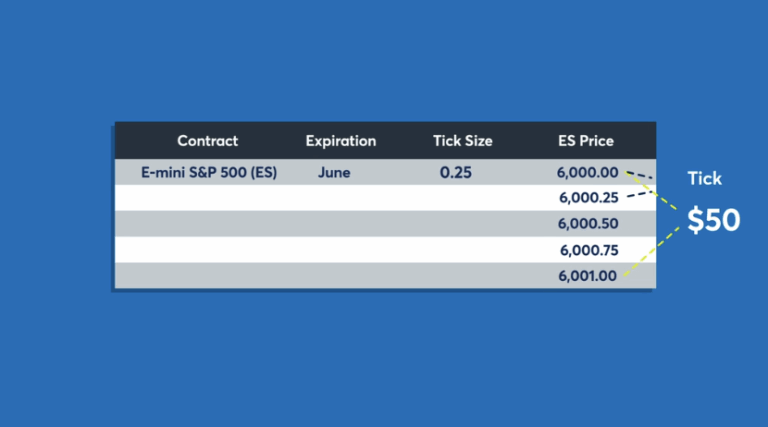768x427 pixels.
Task: Click the empty cell directly below 0.25
Action: point(455,198)
